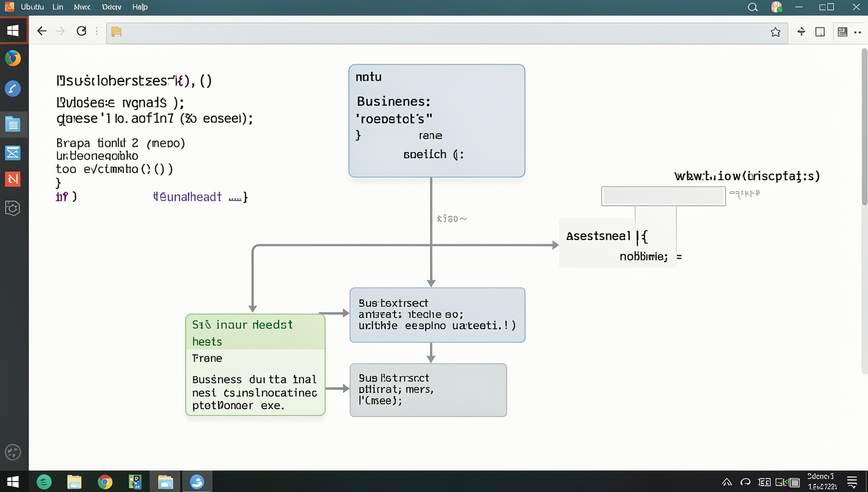Click the empty input box under wkw:t.iow
868x492 pixels.
point(663,196)
